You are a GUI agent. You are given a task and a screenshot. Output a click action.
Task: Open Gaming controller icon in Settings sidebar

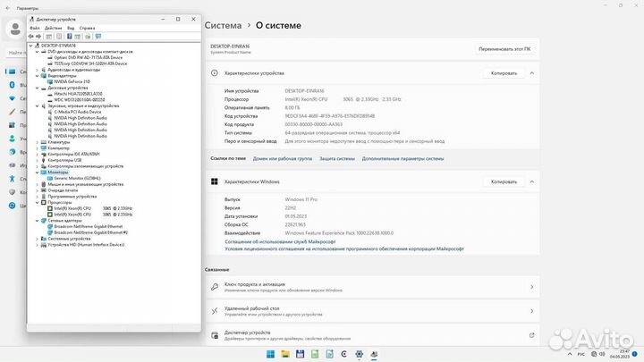[13, 165]
